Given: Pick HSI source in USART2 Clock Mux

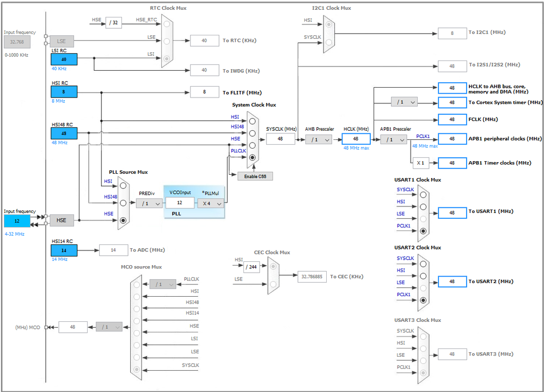Looking at the screenshot, I should [x=423, y=276].
